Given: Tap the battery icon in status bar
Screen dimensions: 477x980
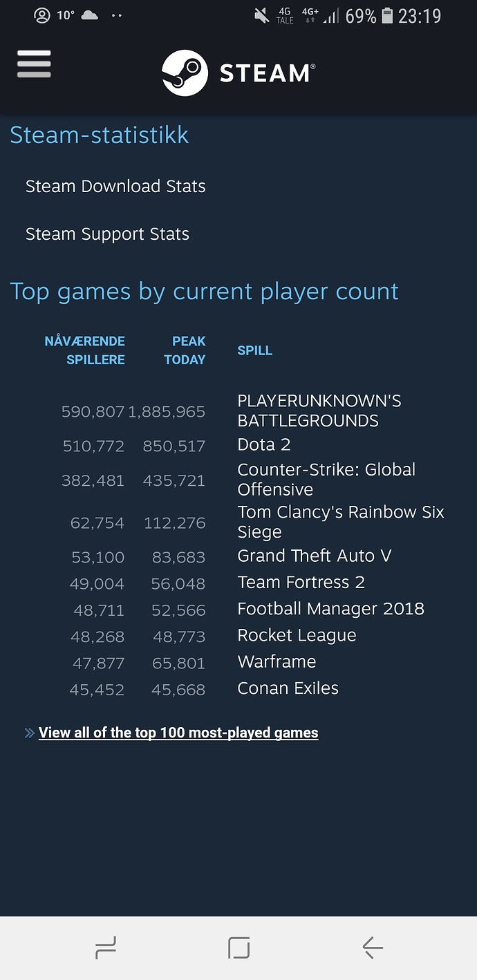Looking at the screenshot, I should pos(387,15).
